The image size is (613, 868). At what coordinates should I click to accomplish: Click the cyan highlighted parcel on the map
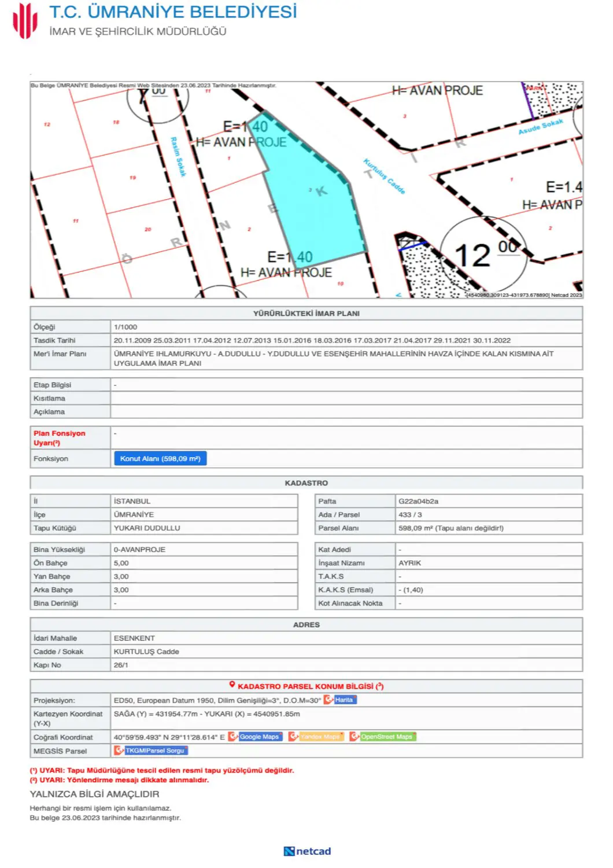pyautogui.click(x=312, y=197)
